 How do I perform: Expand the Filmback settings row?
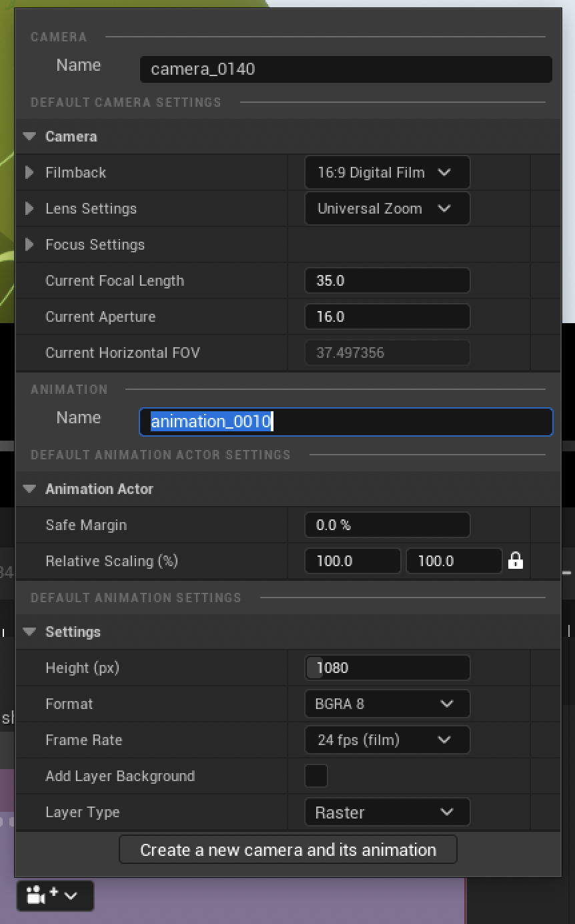(x=29, y=172)
